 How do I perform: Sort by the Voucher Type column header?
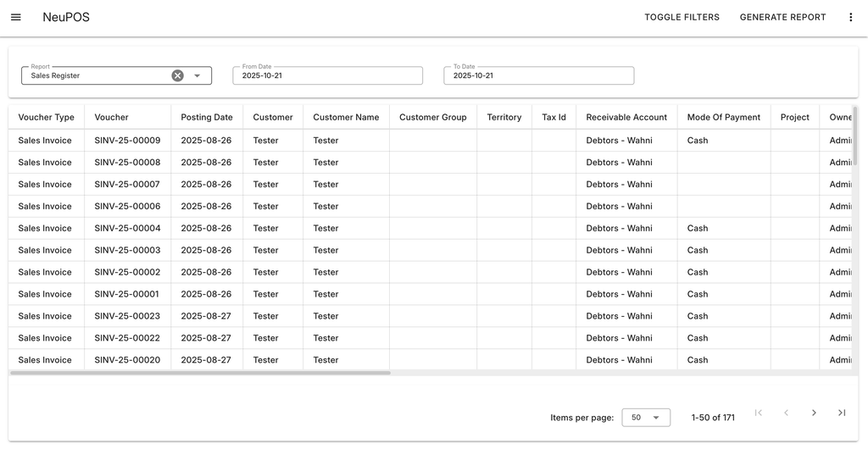pos(46,117)
